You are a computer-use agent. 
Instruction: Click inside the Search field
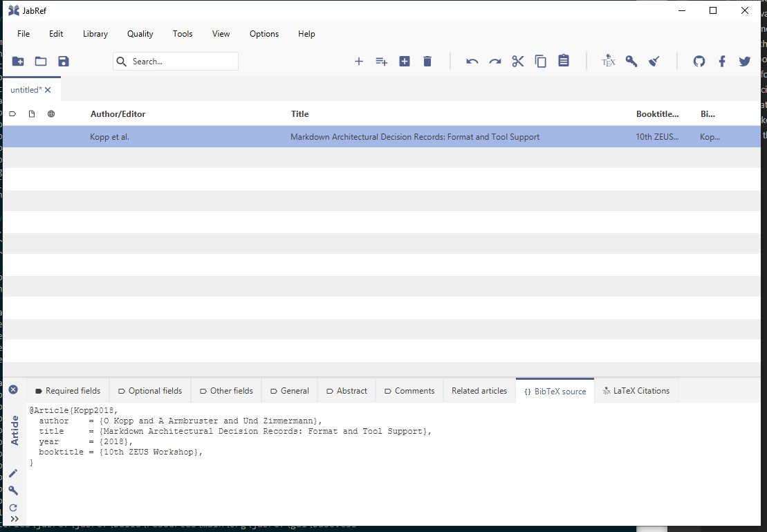[x=175, y=61]
